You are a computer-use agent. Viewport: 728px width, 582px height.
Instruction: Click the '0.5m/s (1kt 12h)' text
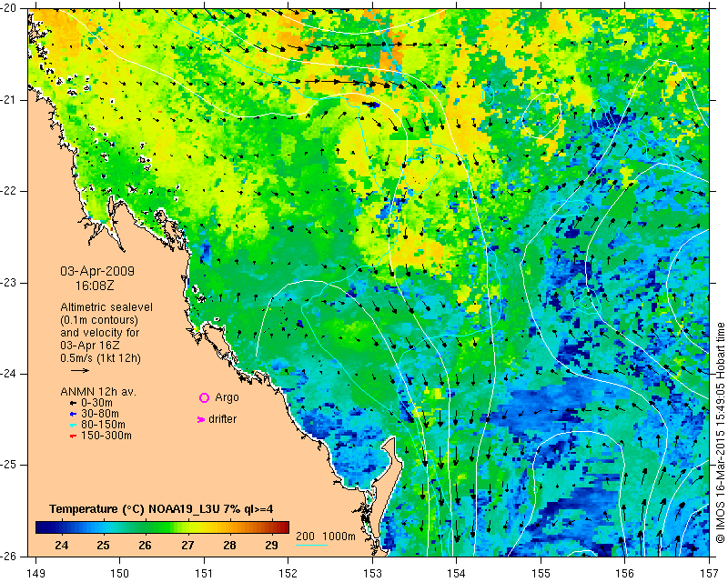[100, 358]
